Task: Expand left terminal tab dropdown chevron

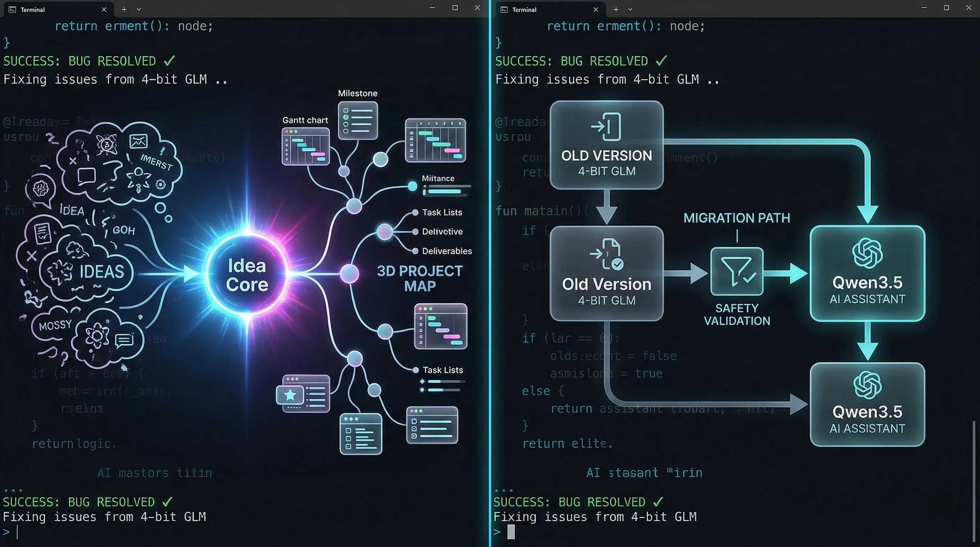Action: [139, 10]
